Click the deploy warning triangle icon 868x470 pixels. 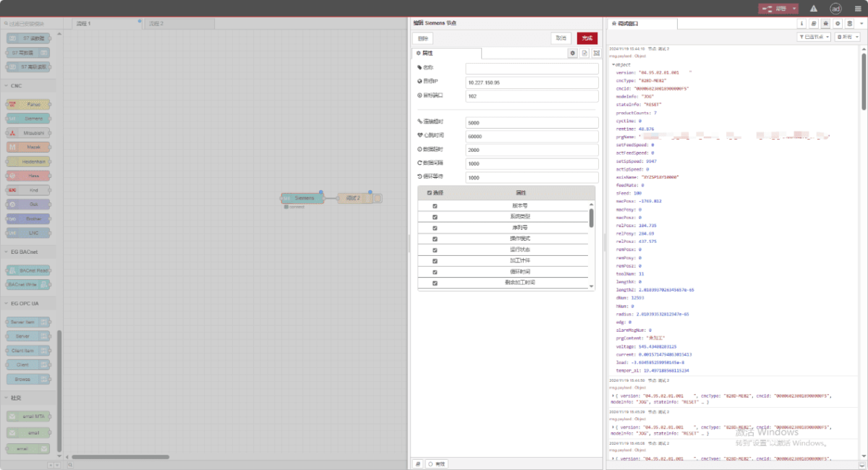pyautogui.click(x=814, y=9)
